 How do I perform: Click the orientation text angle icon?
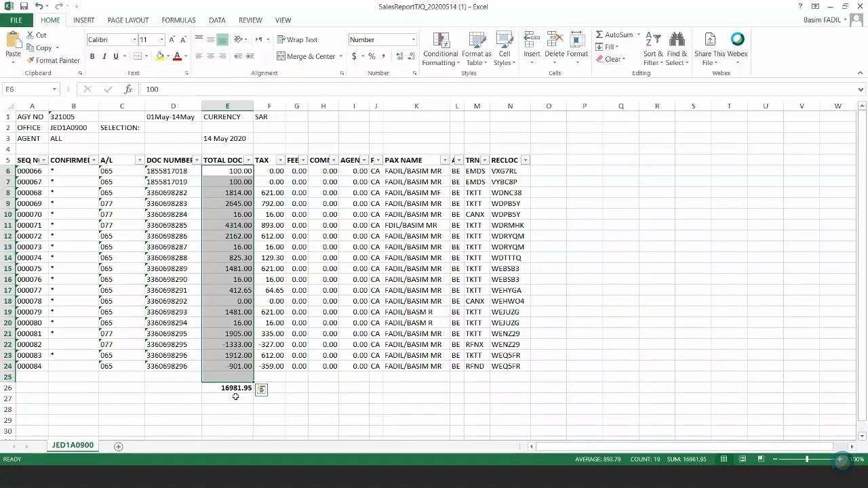[x=238, y=39]
